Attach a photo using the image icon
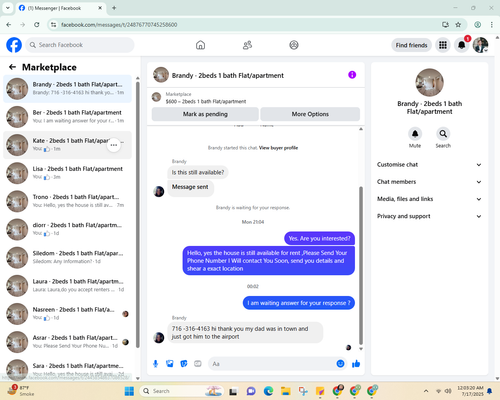Screen dimensions: 500x400 click(x=170, y=364)
